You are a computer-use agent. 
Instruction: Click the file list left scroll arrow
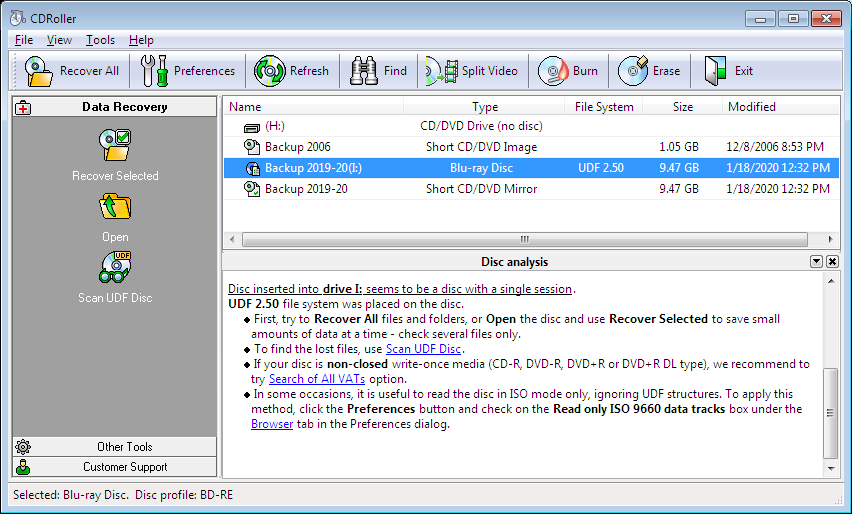(x=232, y=239)
